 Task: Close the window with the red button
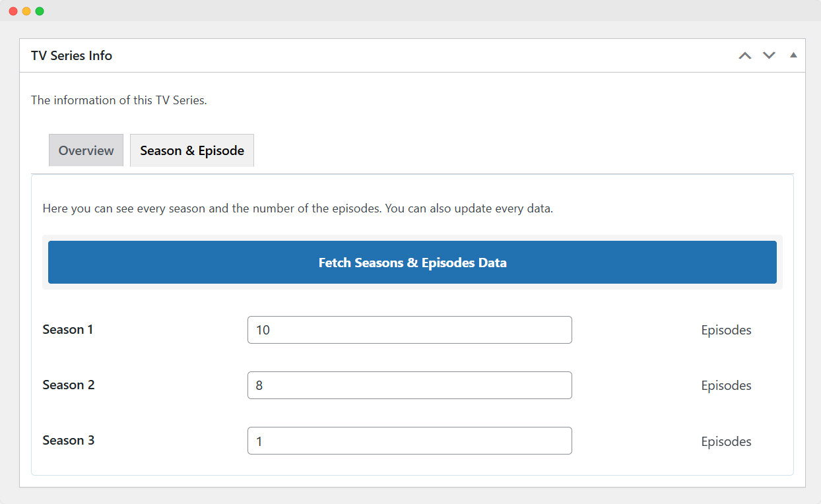13,11
